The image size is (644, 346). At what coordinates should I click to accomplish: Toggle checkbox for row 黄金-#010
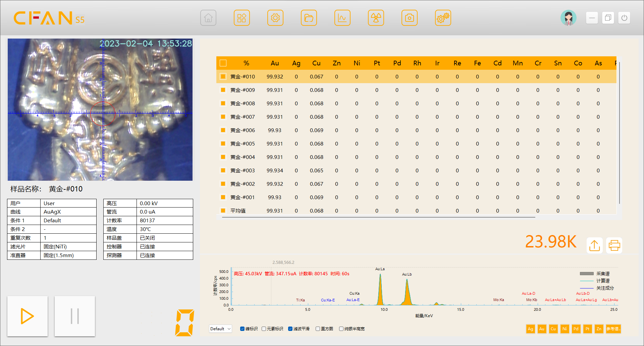(x=223, y=76)
